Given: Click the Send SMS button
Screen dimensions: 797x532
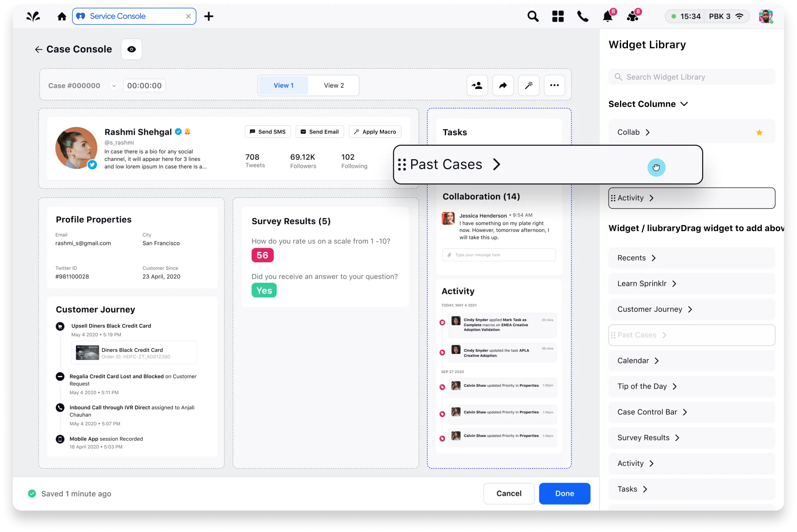Looking at the screenshot, I should click(268, 132).
